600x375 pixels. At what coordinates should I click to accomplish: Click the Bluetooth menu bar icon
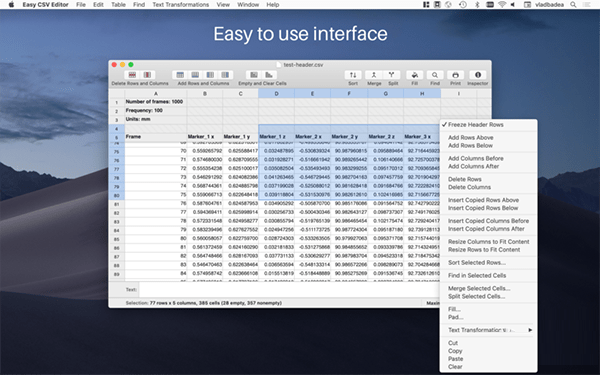point(477,5)
